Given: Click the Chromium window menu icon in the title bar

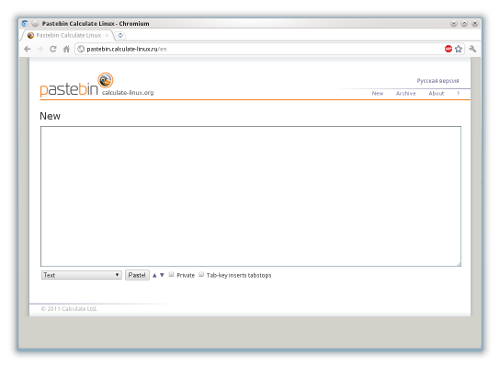Looking at the screenshot, I should coord(25,24).
